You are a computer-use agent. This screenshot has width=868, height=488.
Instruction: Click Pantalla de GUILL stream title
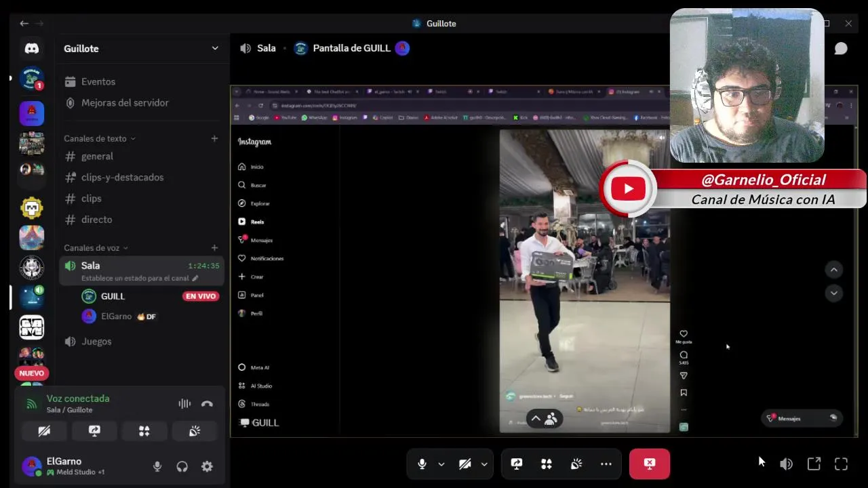351,48
